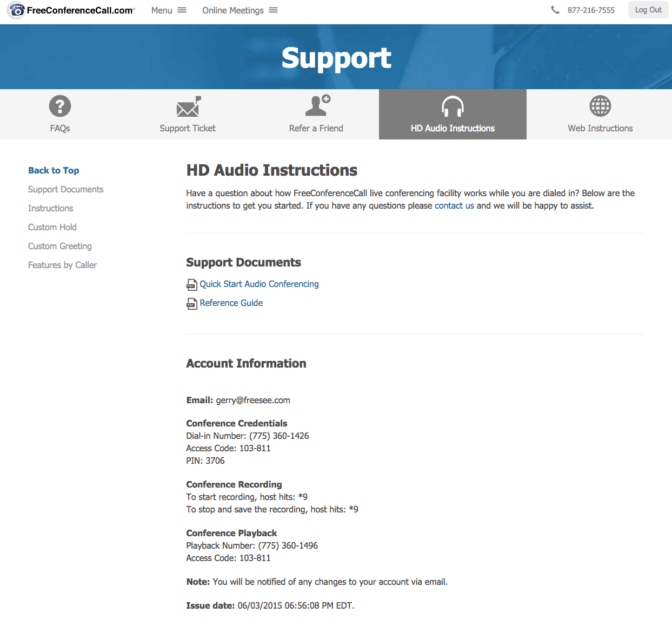Click the headphones HD Audio icon
The height and width of the screenshot is (640, 672).
point(453,106)
